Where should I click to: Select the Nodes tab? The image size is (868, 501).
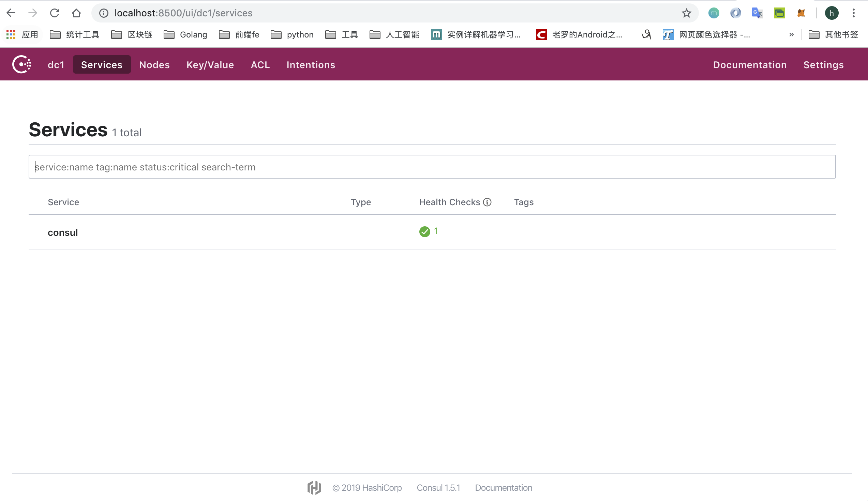(x=154, y=64)
